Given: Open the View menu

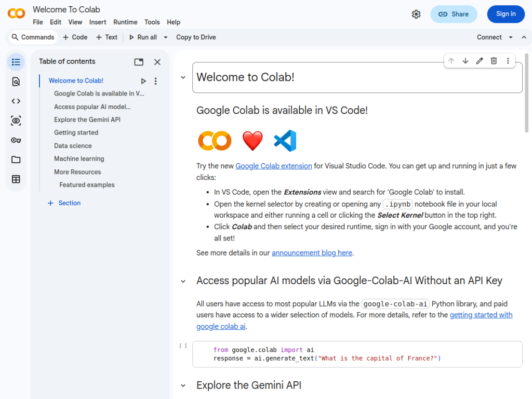Looking at the screenshot, I should (75, 22).
